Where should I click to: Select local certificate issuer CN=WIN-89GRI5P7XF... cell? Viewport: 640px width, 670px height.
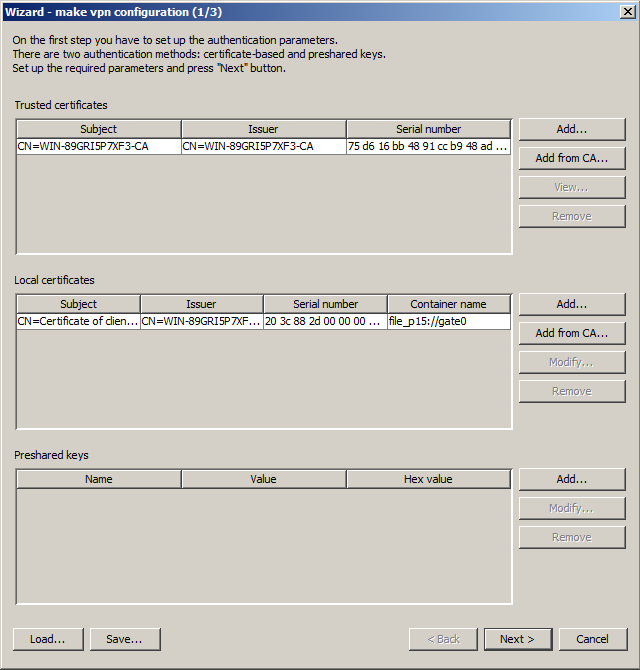click(x=202, y=321)
